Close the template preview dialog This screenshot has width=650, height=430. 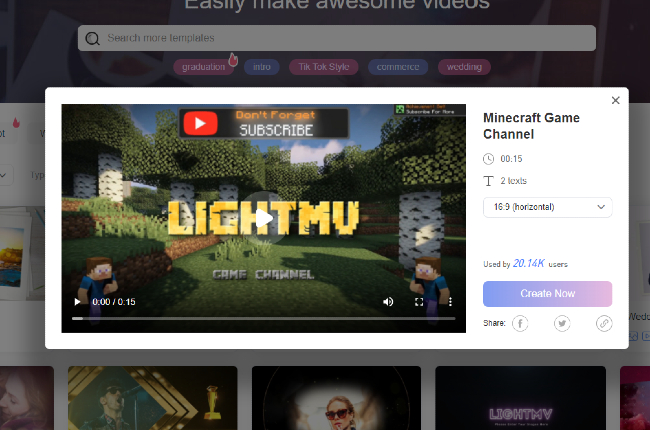coord(615,100)
